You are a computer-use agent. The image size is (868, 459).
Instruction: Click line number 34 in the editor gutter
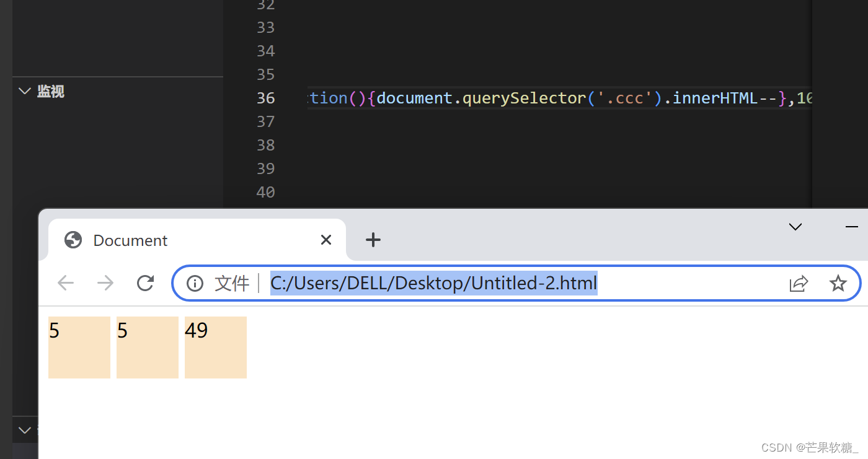(x=266, y=51)
